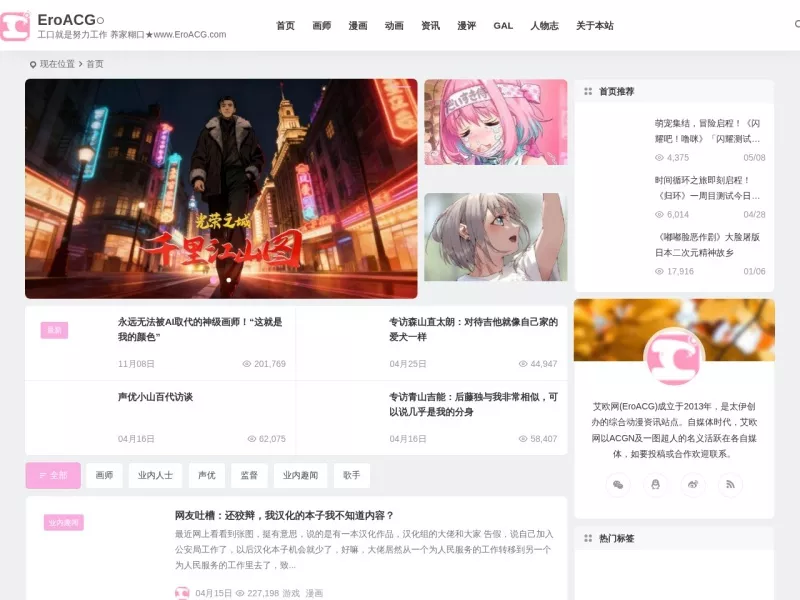Click the main carousel banner 千里江山图
The width and height of the screenshot is (800, 600).
tap(221, 188)
